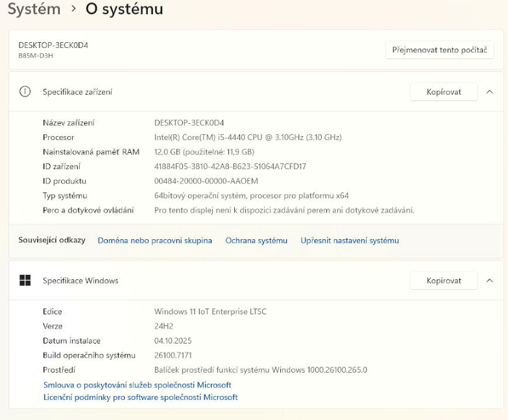The width and height of the screenshot is (508, 420).
Task: Copy device specs with the Kopírovat button
Action: click(x=444, y=92)
